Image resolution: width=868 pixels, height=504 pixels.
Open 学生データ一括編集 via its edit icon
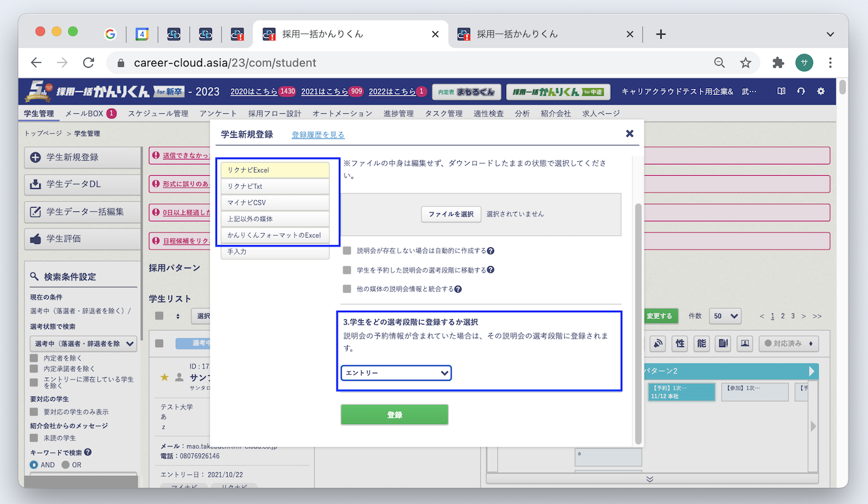click(x=35, y=212)
